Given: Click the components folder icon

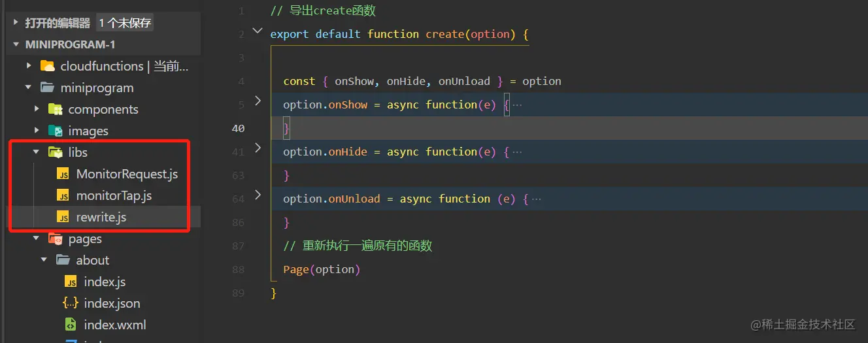Looking at the screenshot, I should 56,109.
